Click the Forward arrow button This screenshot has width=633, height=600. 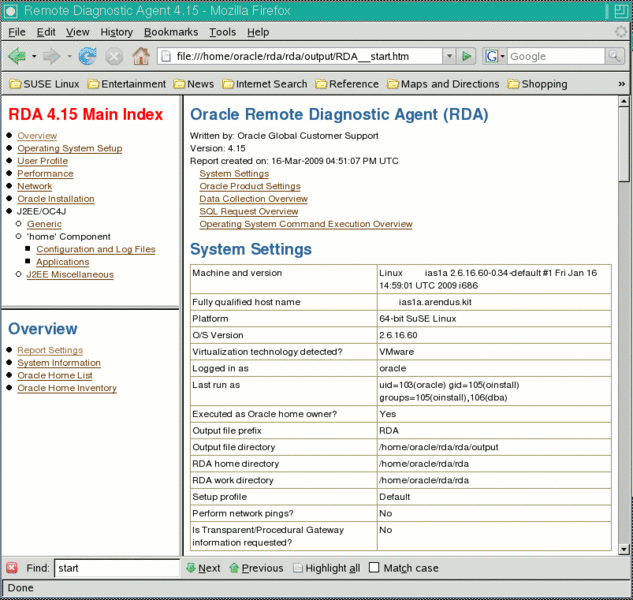click(x=52, y=56)
